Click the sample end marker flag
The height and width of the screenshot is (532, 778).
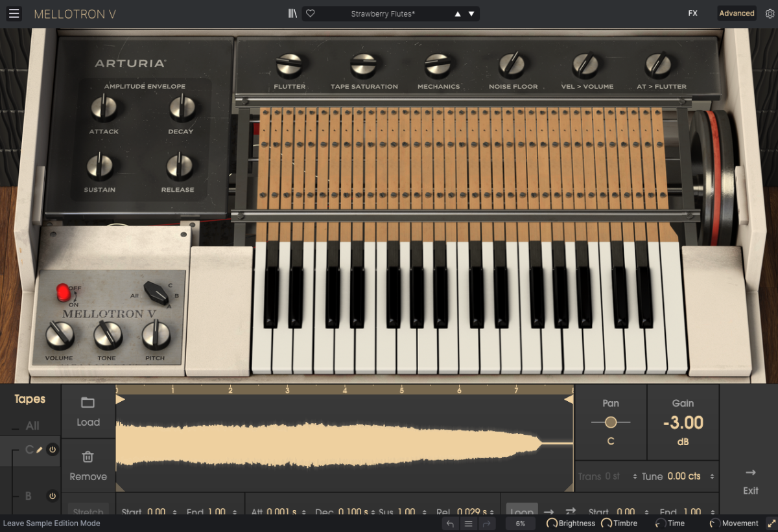[569, 400]
